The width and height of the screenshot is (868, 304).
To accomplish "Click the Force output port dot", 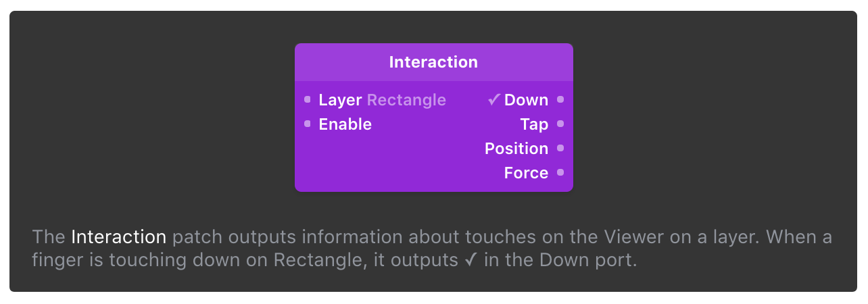I will pyautogui.click(x=560, y=172).
